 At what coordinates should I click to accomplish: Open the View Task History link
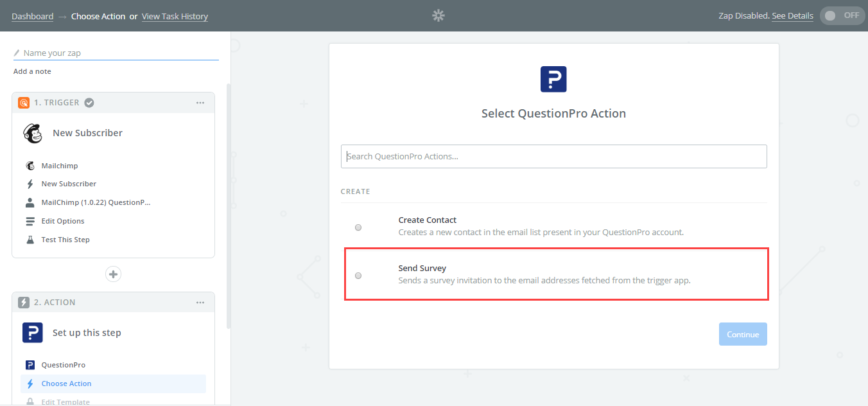coord(175,16)
